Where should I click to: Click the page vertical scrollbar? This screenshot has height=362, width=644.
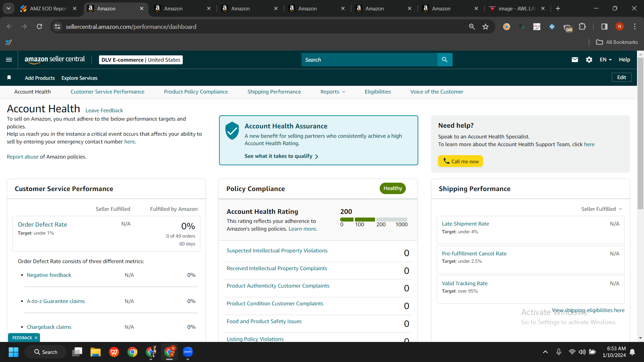640,134
